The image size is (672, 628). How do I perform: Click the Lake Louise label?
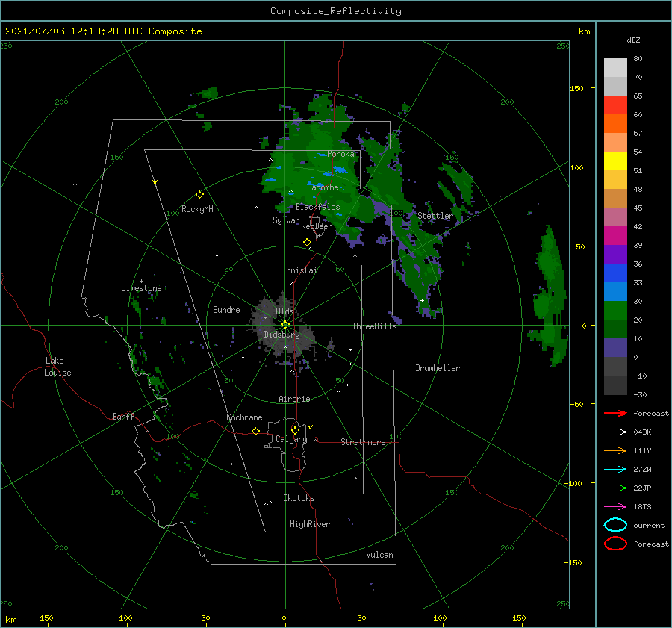tap(57, 367)
